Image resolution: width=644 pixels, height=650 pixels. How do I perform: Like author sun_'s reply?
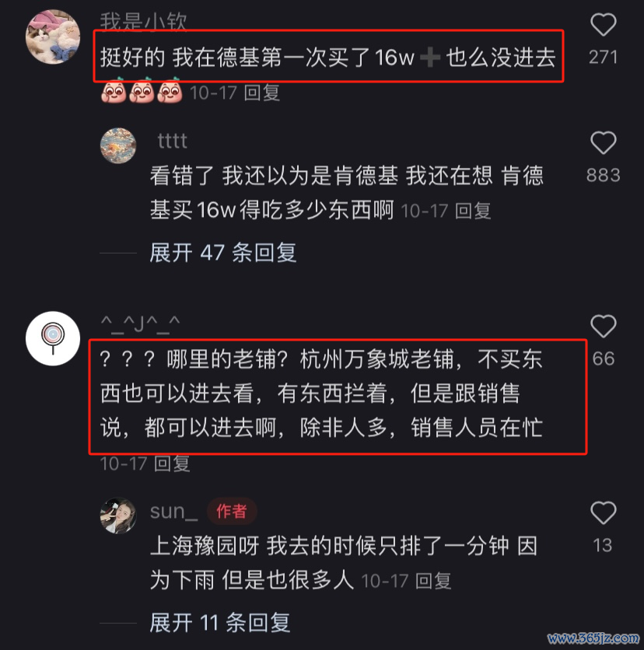(603, 513)
